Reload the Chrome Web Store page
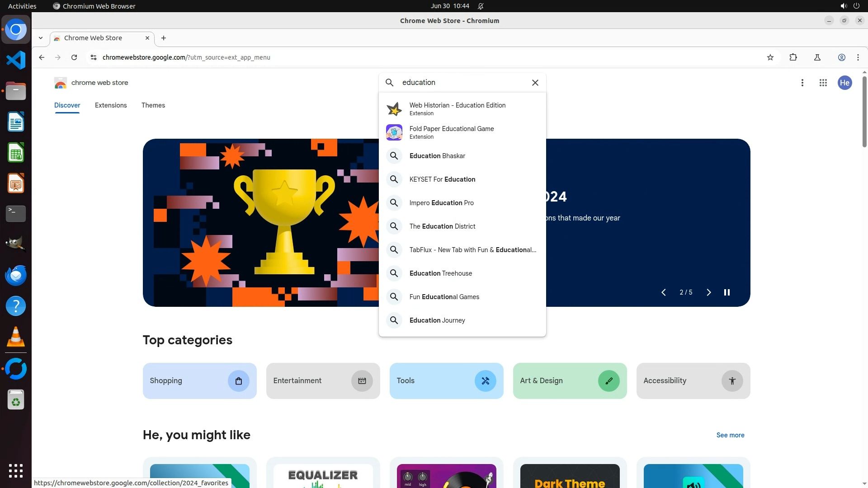The height and width of the screenshot is (488, 868). point(74,57)
